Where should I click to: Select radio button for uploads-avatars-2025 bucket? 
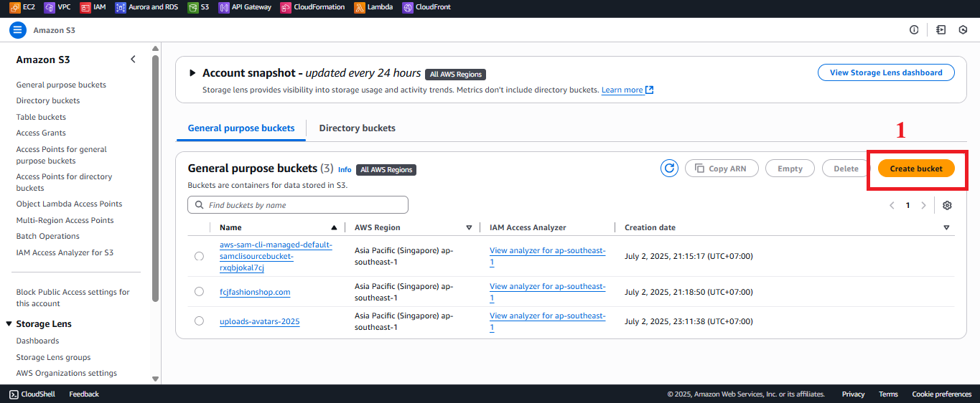click(x=199, y=321)
